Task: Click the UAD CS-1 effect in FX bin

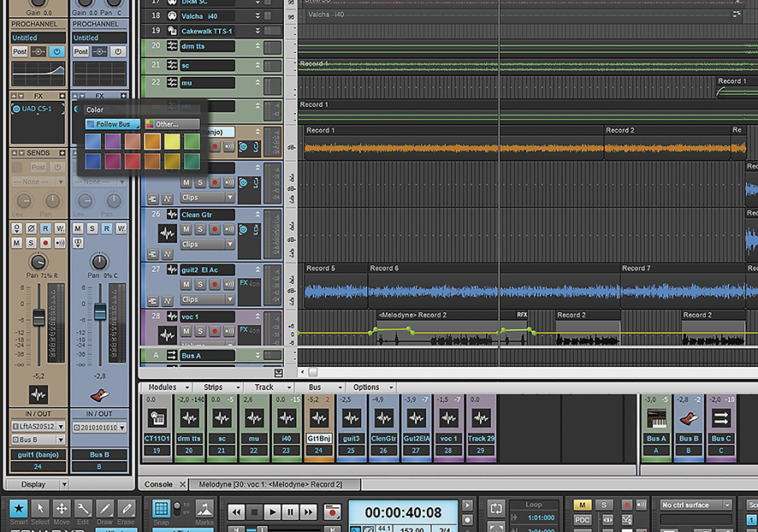Action: coord(37,109)
